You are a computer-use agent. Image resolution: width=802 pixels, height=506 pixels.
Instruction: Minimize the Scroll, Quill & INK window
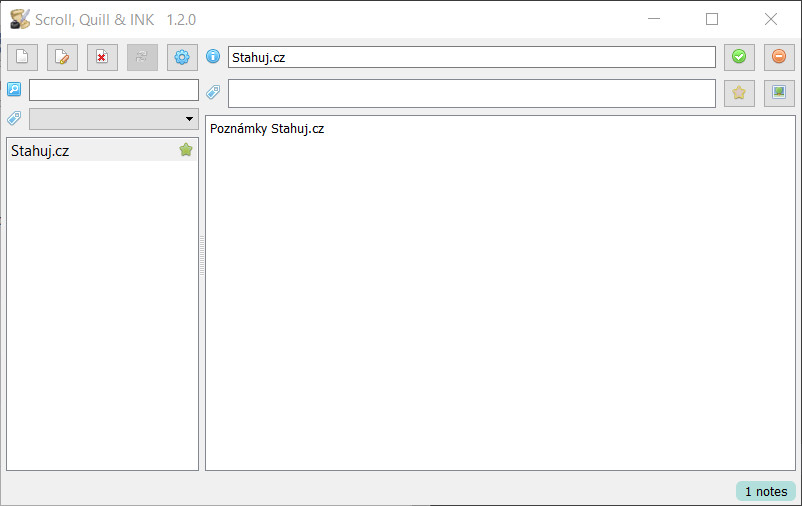[x=654, y=19]
